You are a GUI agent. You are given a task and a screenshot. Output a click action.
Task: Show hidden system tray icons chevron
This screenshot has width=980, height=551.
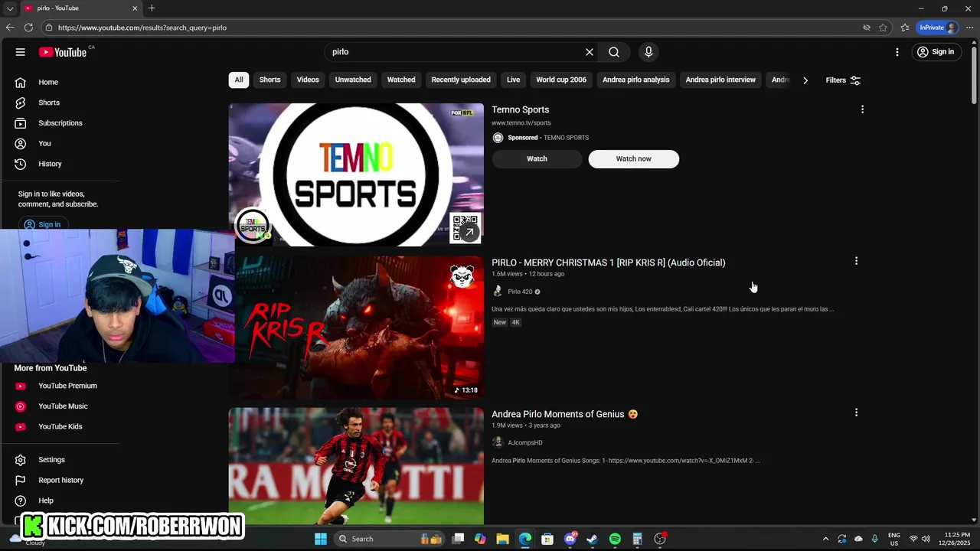pyautogui.click(x=825, y=539)
